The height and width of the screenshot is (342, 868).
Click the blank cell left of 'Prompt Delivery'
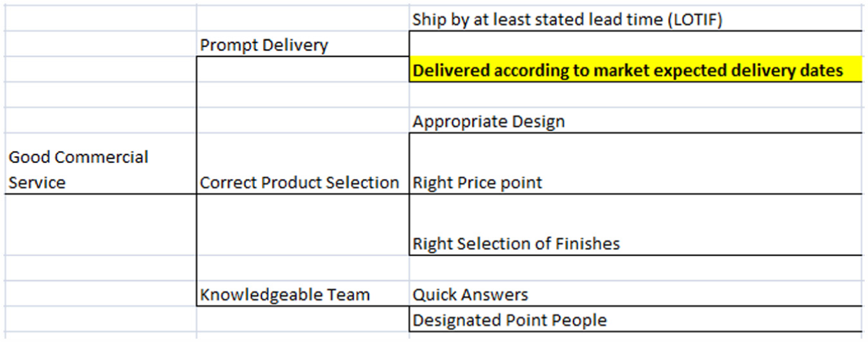click(x=100, y=44)
